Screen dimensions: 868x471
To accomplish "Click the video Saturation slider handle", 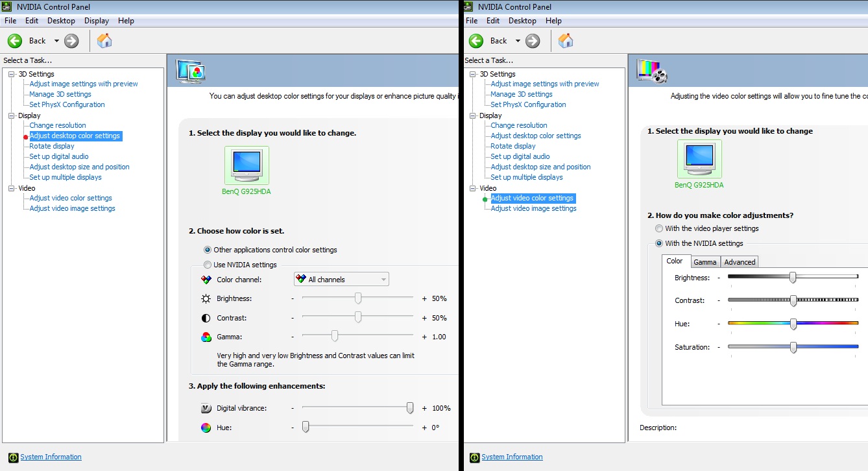I will [x=793, y=347].
